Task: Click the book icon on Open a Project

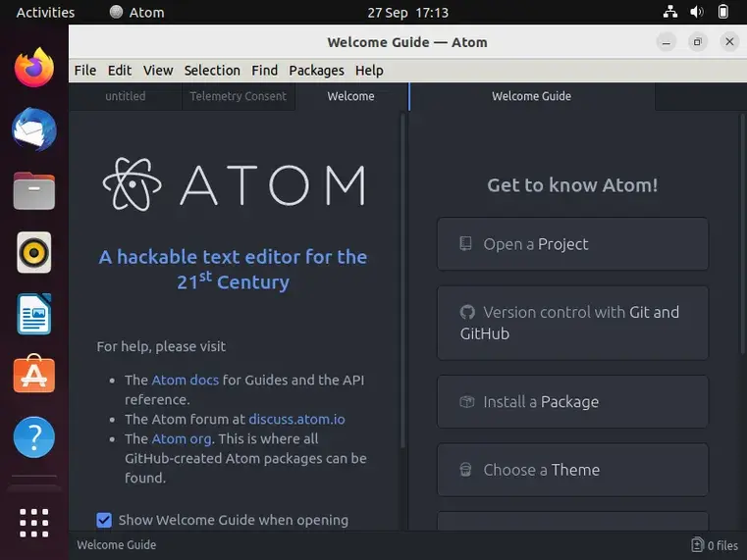Action: (x=465, y=243)
